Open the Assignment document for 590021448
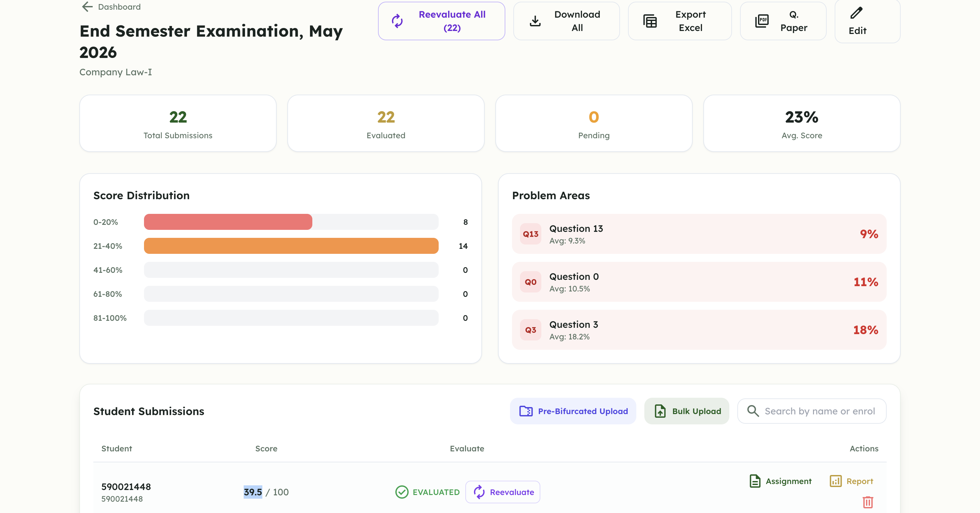Image resolution: width=980 pixels, height=513 pixels. tap(780, 481)
